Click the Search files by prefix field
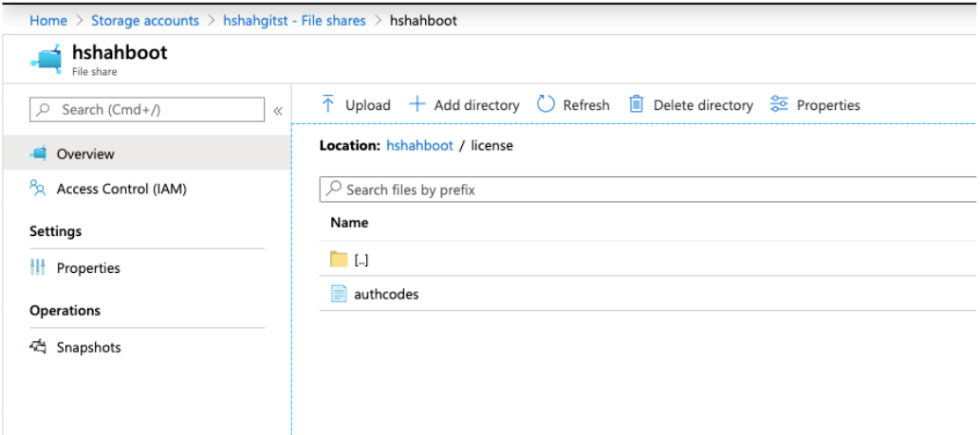This screenshot has width=980, height=435. coord(645,190)
